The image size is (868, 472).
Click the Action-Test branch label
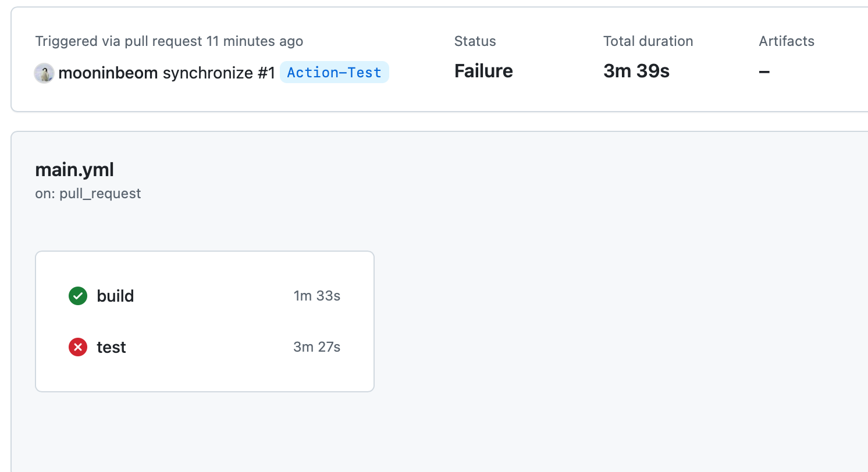click(x=334, y=73)
